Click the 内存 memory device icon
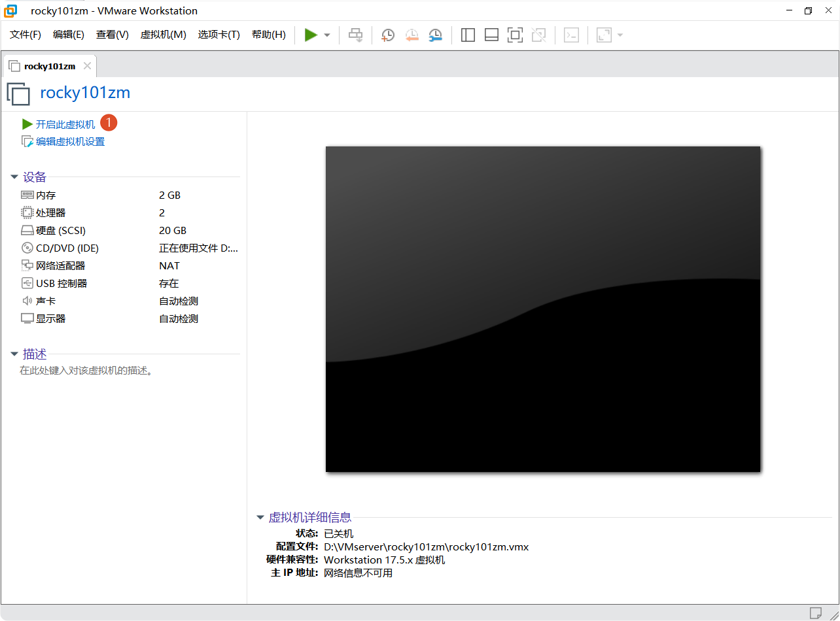 point(27,195)
